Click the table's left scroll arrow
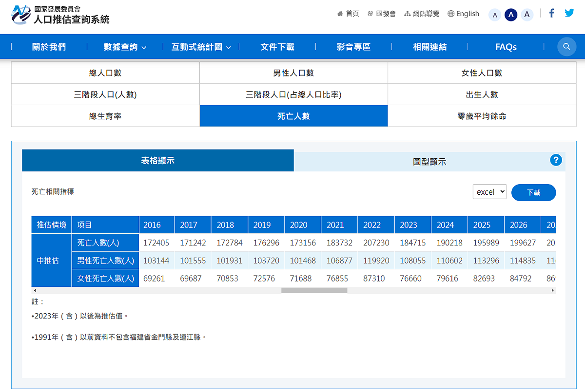This screenshot has width=585, height=392. 35,290
